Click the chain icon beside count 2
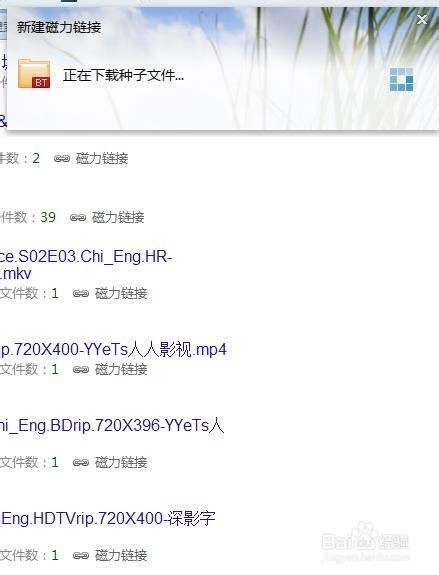Image resolution: width=439 pixels, height=575 pixels. (62, 159)
